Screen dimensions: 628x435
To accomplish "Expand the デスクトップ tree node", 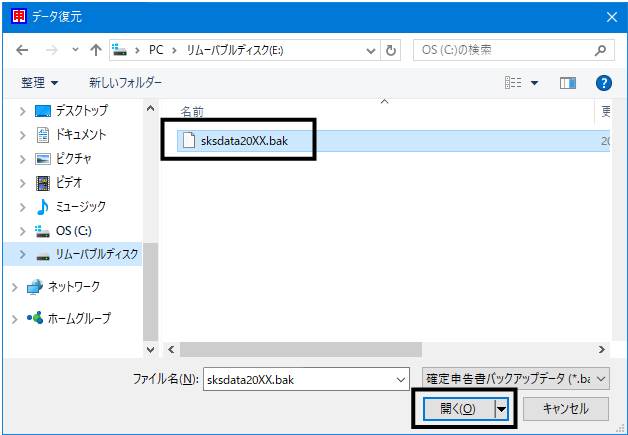I will pyautogui.click(x=23, y=111).
